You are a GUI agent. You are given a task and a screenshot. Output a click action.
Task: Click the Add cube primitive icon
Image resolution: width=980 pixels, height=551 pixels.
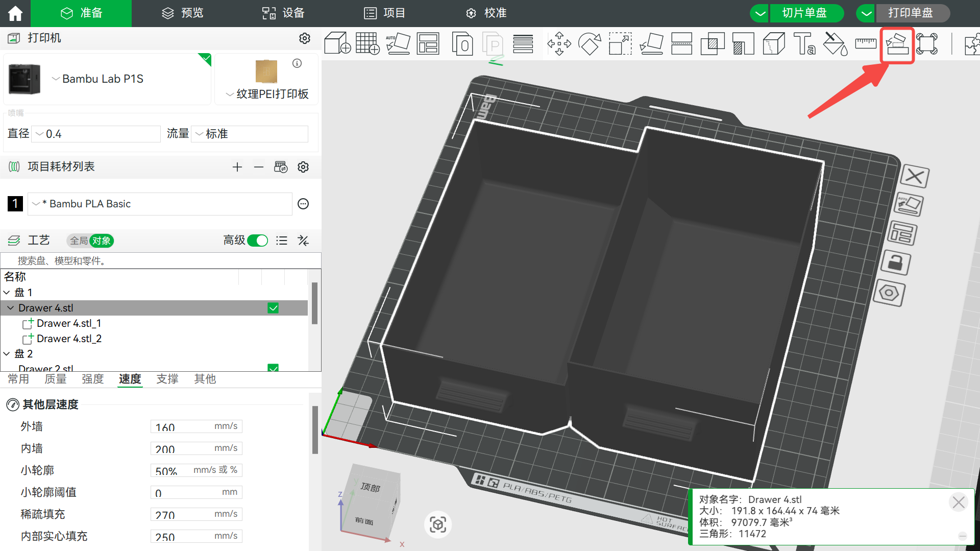337,43
